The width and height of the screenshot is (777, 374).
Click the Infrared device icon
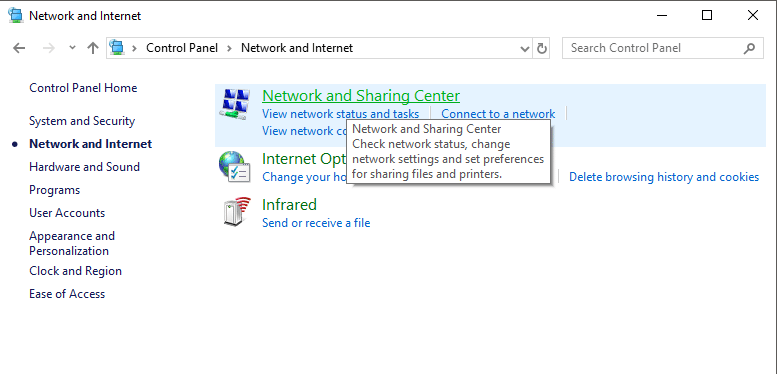[235, 212]
